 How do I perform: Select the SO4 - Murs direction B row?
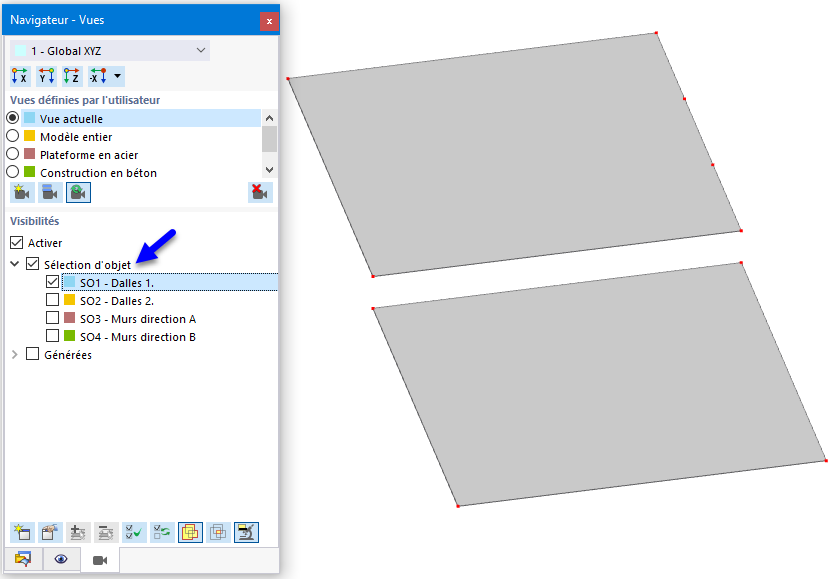click(x=138, y=337)
